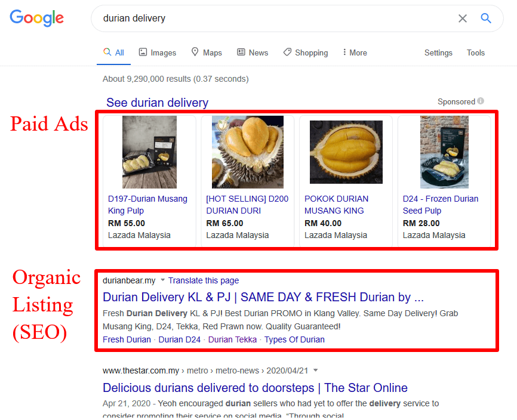The image size is (517, 420).
Task: Open the Maps tab
Action: point(207,52)
